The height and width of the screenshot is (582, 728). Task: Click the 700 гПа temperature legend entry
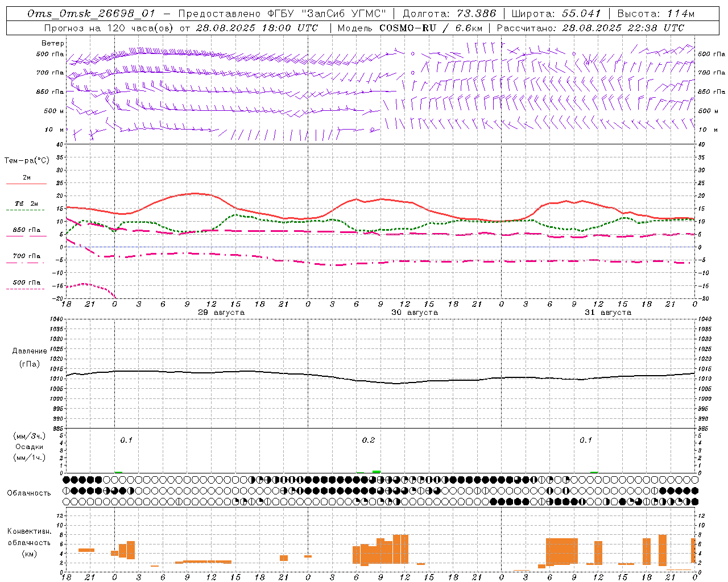(26, 258)
